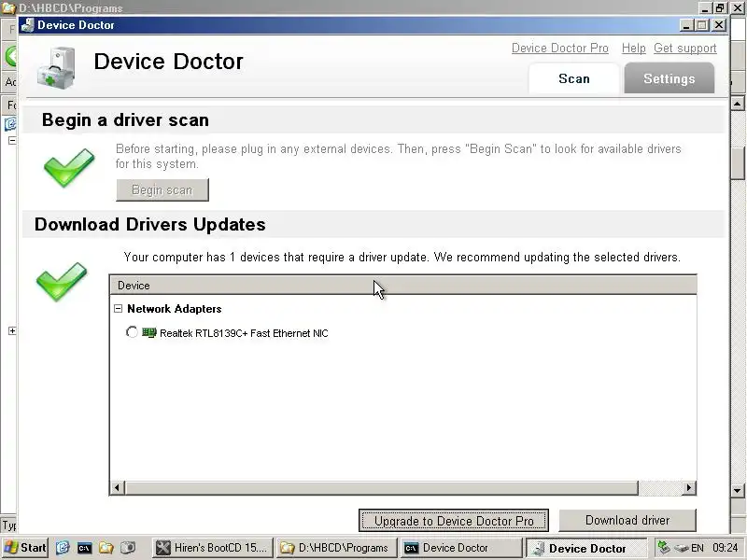747x560 pixels.
Task: Switch to Hiren's BootCD taskbar button
Action: [213, 548]
